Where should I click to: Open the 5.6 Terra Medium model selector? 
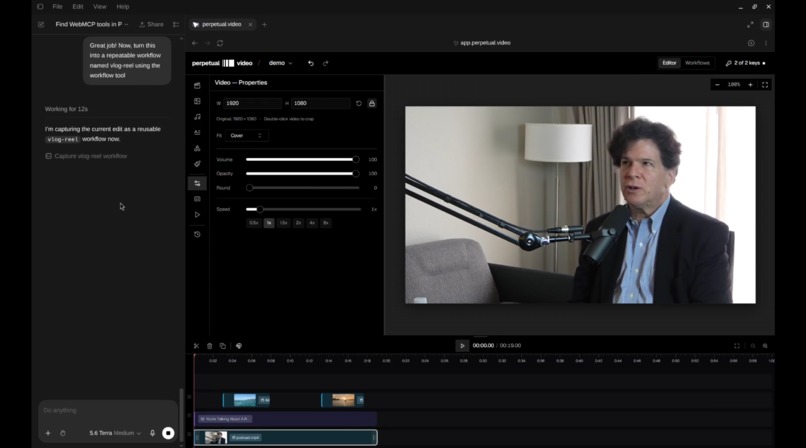115,433
